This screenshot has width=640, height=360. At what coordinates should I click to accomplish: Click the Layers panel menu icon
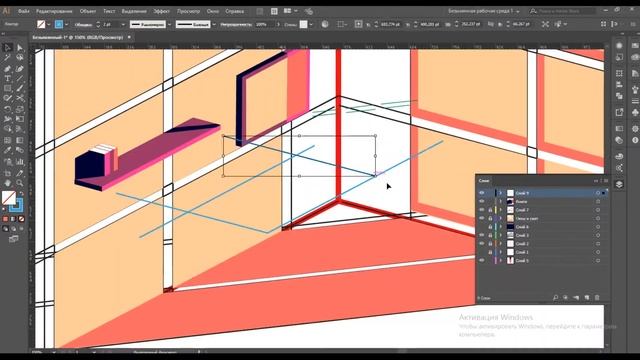coord(606,180)
